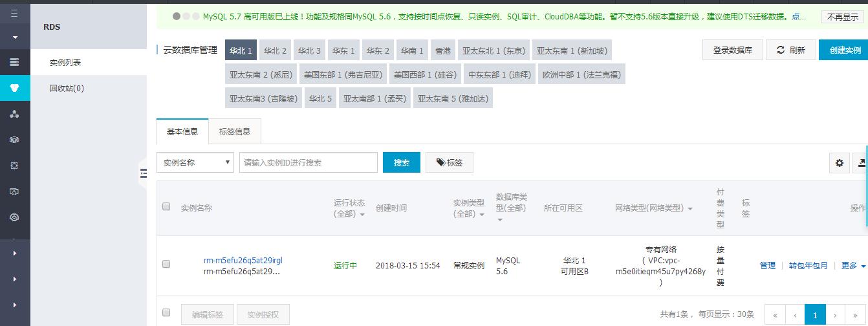
Task: Click the 刷新 refresh button
Action: coord(791,50)
